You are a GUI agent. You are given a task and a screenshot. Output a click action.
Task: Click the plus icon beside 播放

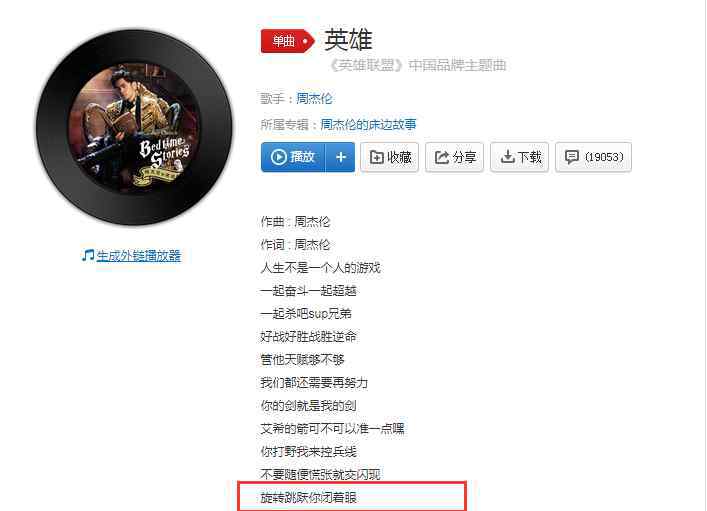click(x=341, y=157)
